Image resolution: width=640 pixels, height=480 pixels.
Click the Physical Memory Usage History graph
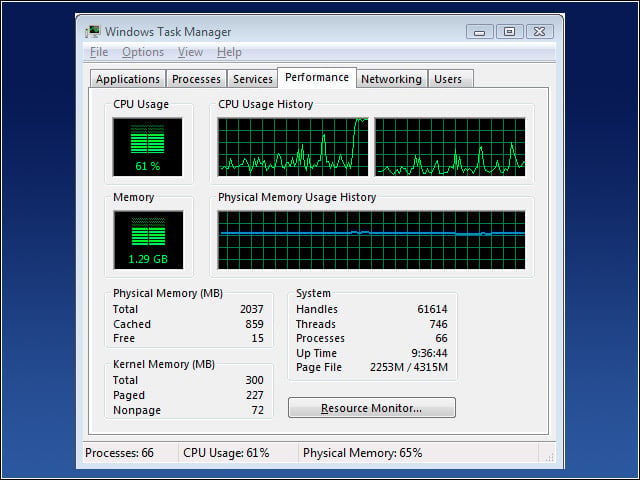point(371,240)
